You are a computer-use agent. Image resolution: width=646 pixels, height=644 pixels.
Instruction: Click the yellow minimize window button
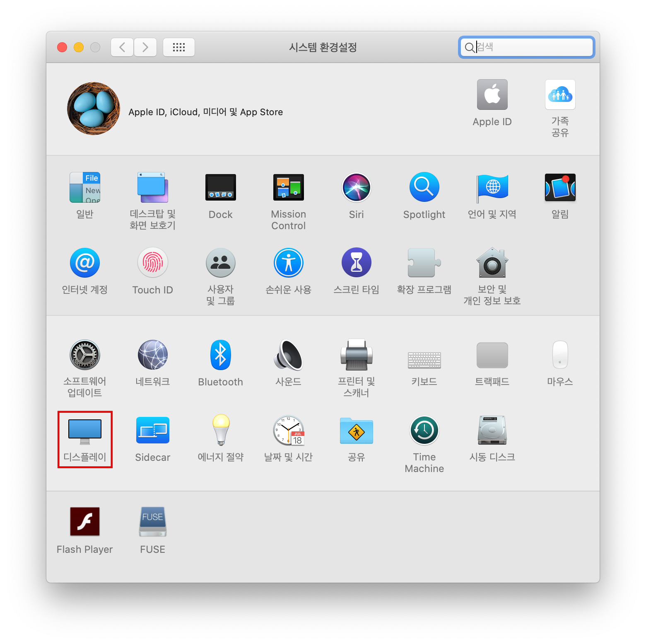(79, 47)
